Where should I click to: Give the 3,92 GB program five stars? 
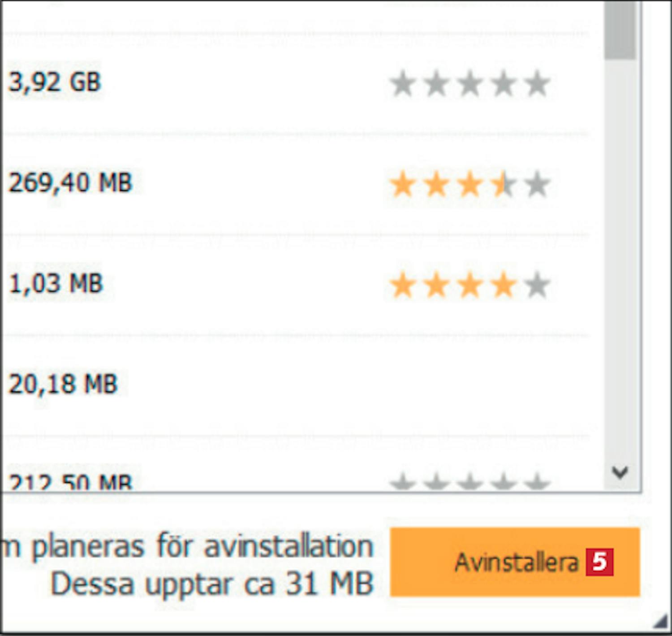[x=537, y=84]
